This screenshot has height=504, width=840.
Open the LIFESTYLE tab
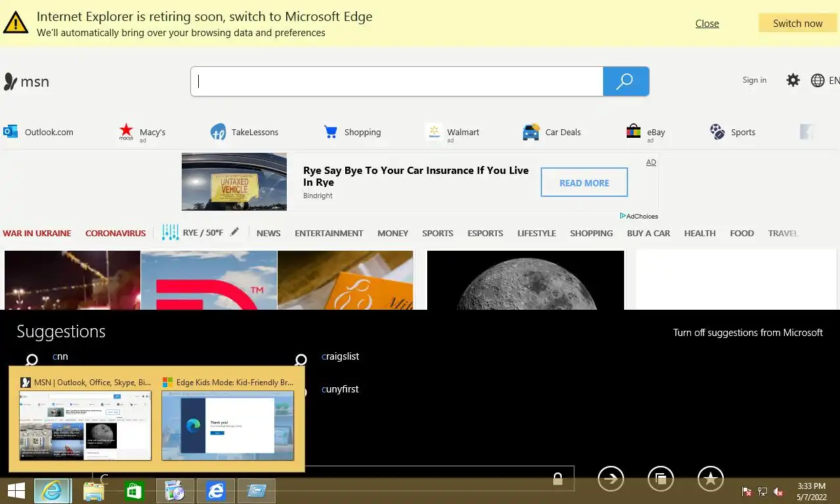click(536, 233)
